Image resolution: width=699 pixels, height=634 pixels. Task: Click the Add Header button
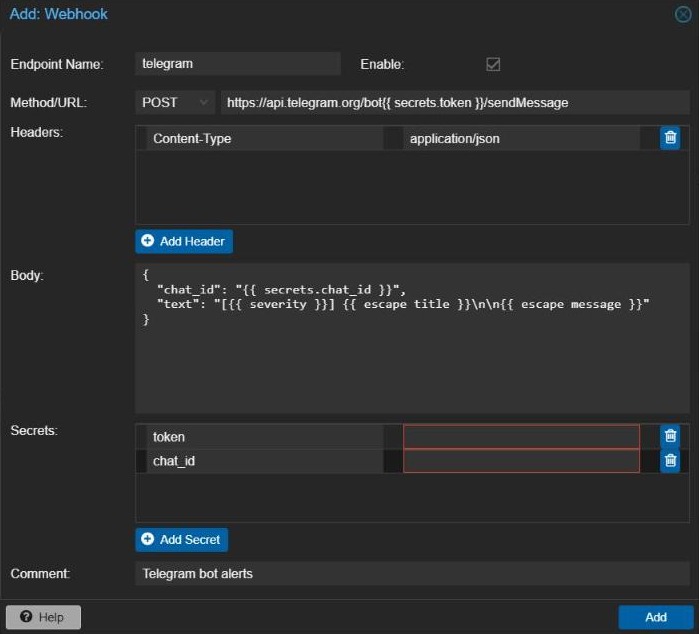point(184,242)
